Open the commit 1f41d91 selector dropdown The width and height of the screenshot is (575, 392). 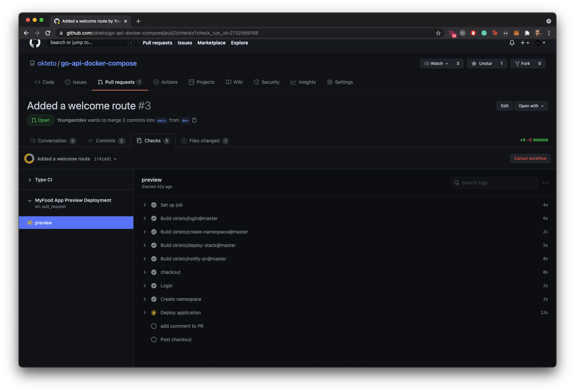pos(105,159)
